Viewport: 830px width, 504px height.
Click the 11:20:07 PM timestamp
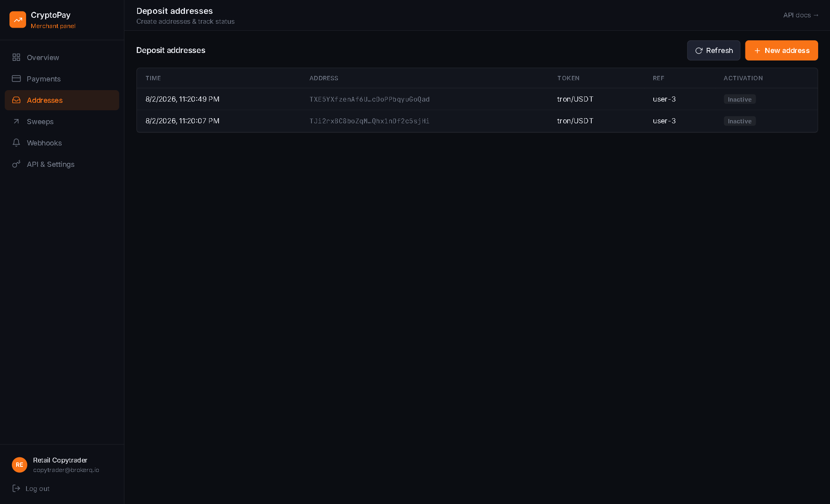[x=183, y=121]
